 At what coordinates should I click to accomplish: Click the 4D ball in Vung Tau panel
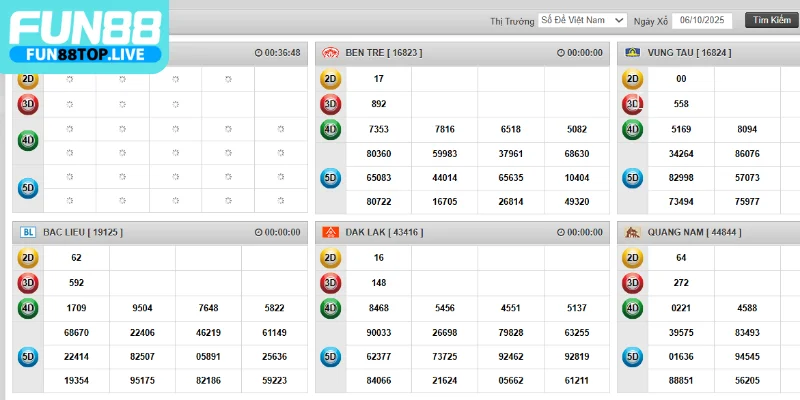633,130
